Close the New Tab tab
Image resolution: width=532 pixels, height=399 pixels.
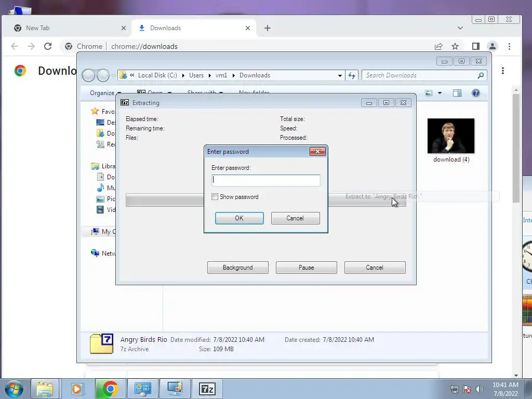[x=124, y=28]
